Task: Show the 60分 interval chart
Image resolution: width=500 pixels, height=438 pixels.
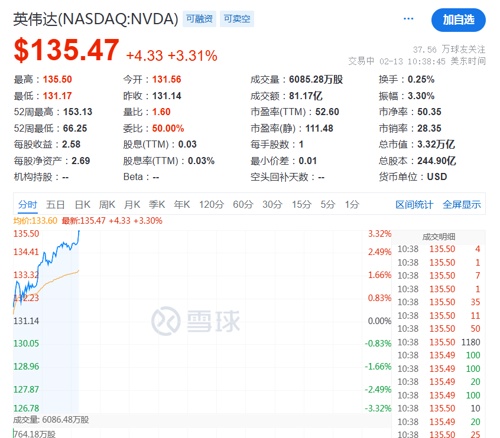Action: (x=243, y=204)
